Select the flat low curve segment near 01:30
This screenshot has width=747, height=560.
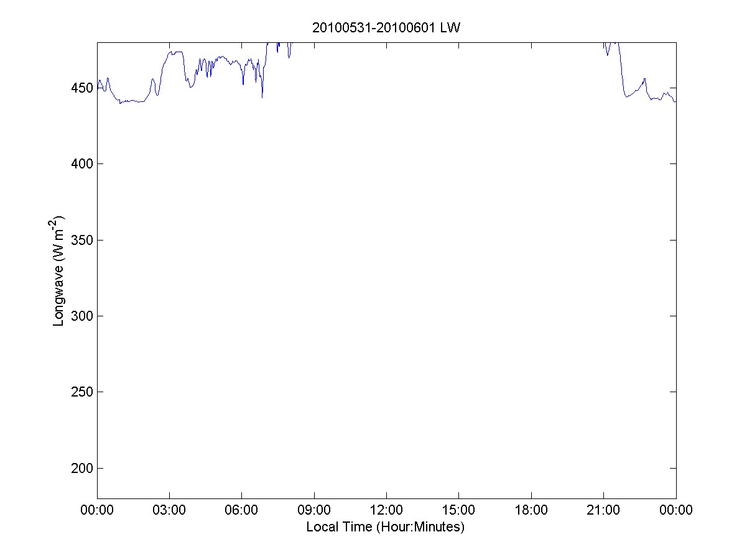coord(133,101)
